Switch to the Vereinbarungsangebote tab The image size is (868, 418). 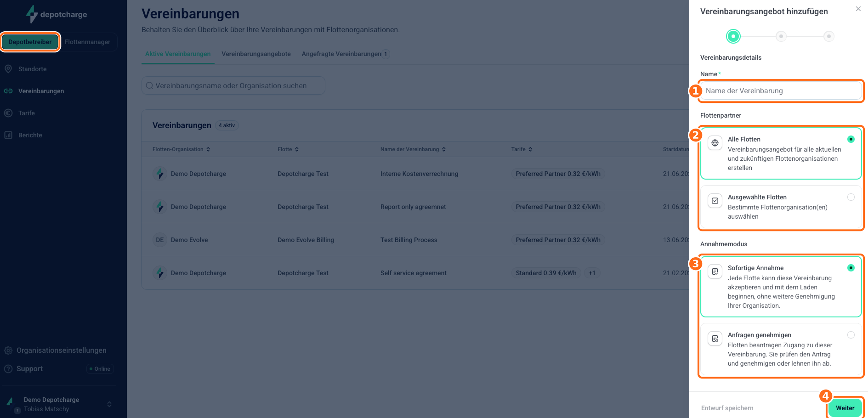[256, 54]
